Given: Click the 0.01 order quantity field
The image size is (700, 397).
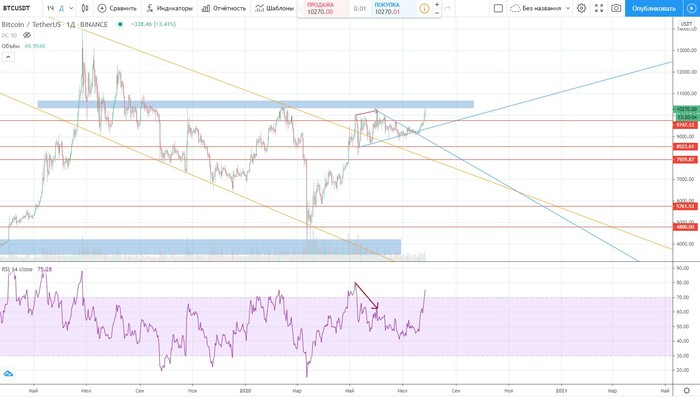Looking at the screenshot, I should point(359,8).
